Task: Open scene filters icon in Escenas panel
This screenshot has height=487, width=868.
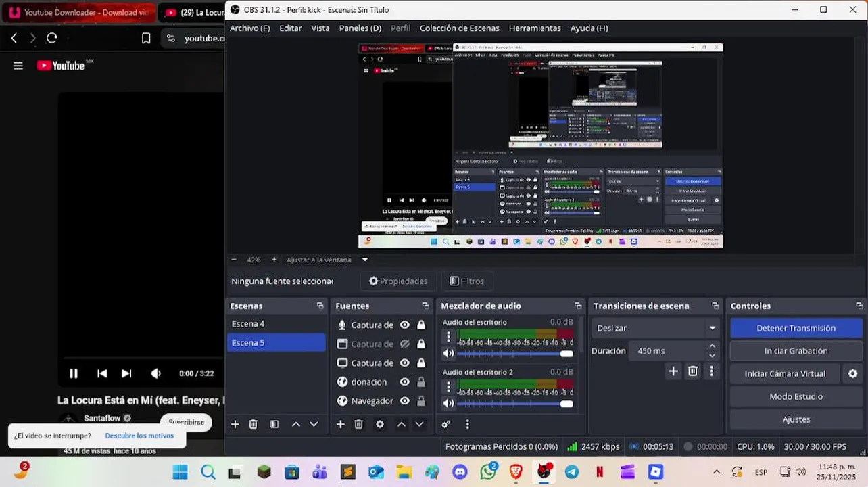Action: 274,424
